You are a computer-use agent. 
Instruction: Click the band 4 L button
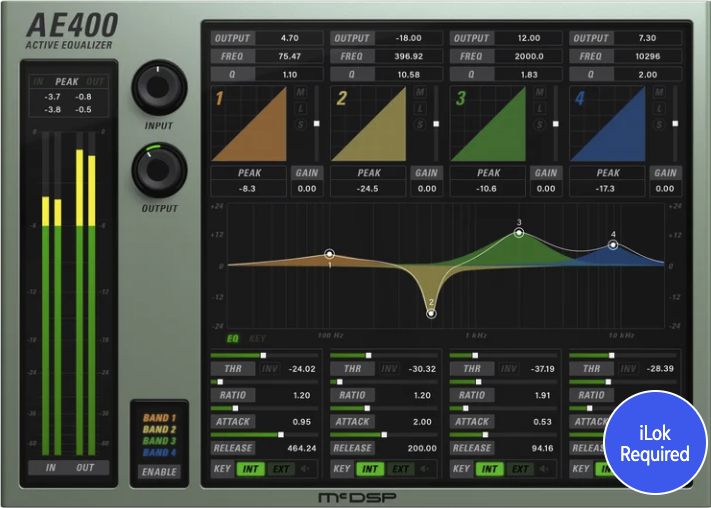pos(659,108)
